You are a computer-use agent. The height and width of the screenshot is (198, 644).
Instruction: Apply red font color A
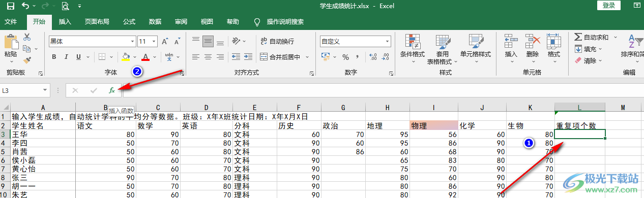pyautogui.click(x=146, y=56)
